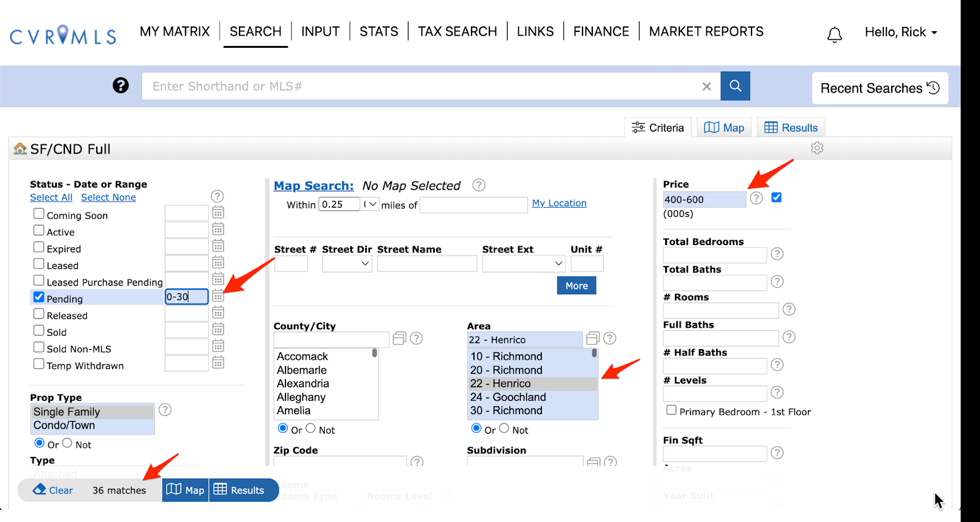Click the More address fields button
Viewport: 980px width, 522px height.
click(x=576, y=286)
